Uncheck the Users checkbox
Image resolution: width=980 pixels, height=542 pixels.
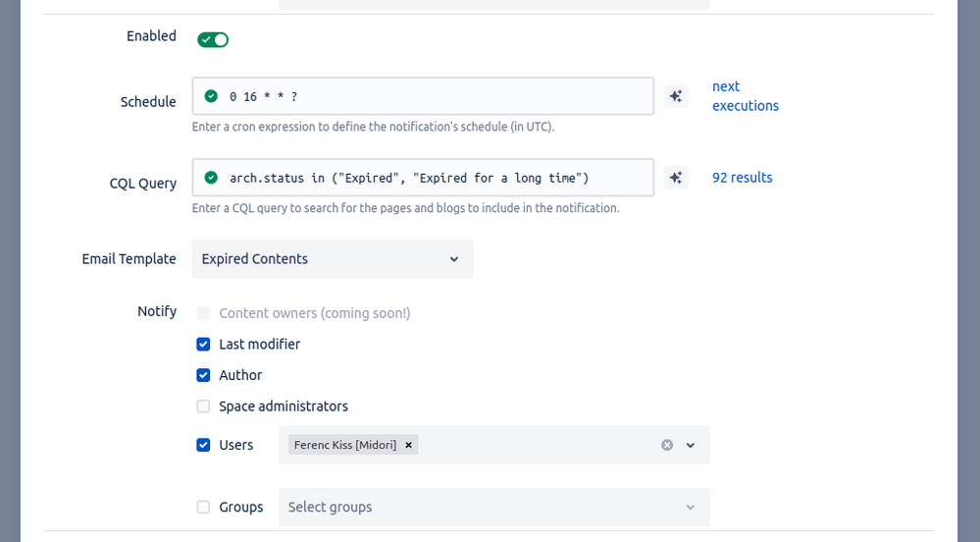tap(203, 445)
